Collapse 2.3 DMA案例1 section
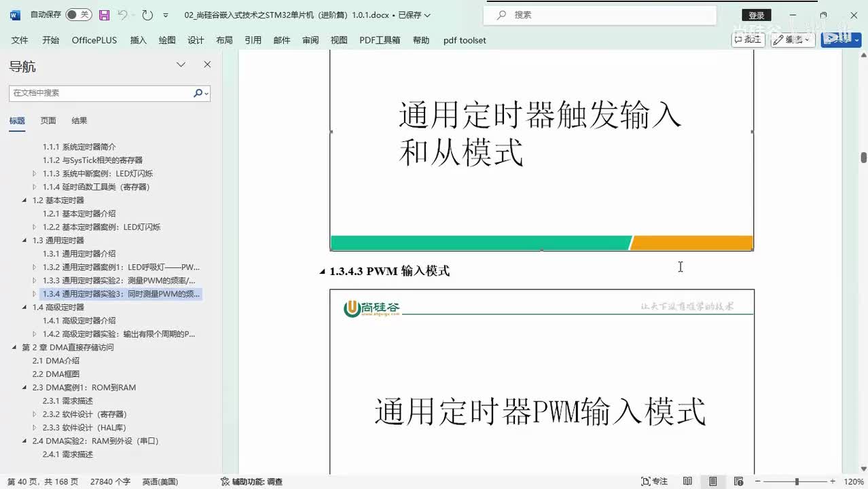 tap(24, 387)
